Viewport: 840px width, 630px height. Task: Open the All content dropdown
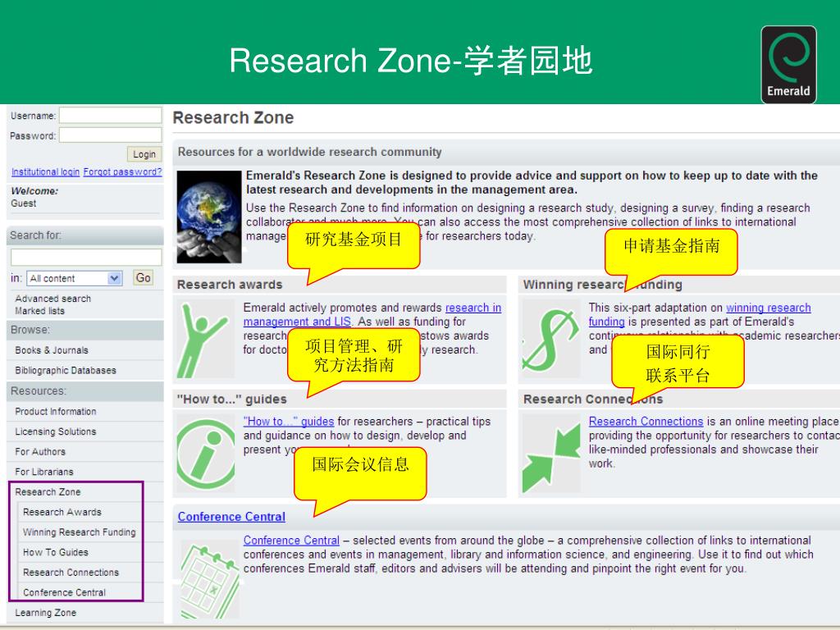click(75, 278)
